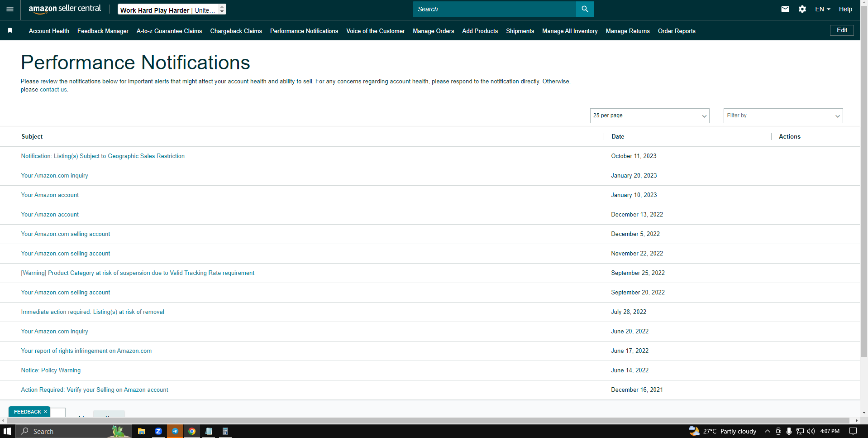868x438 pixels.
Task: Open Calculator from taskbar
Action: (x=225, y=431)
